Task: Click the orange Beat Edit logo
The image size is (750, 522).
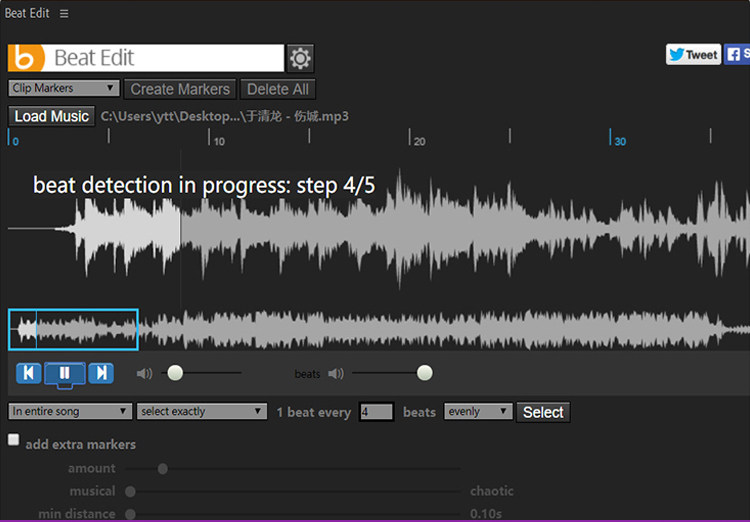Action: (27, 58)
